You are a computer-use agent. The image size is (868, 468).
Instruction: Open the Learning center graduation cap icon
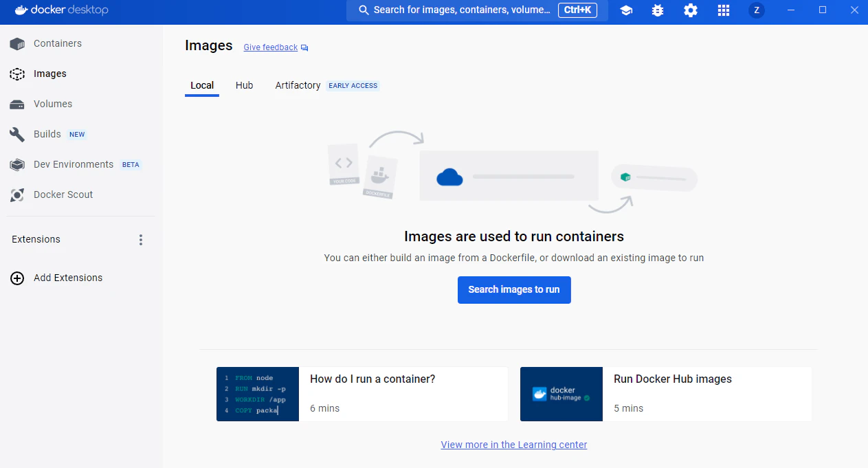(x=626, y=10)
